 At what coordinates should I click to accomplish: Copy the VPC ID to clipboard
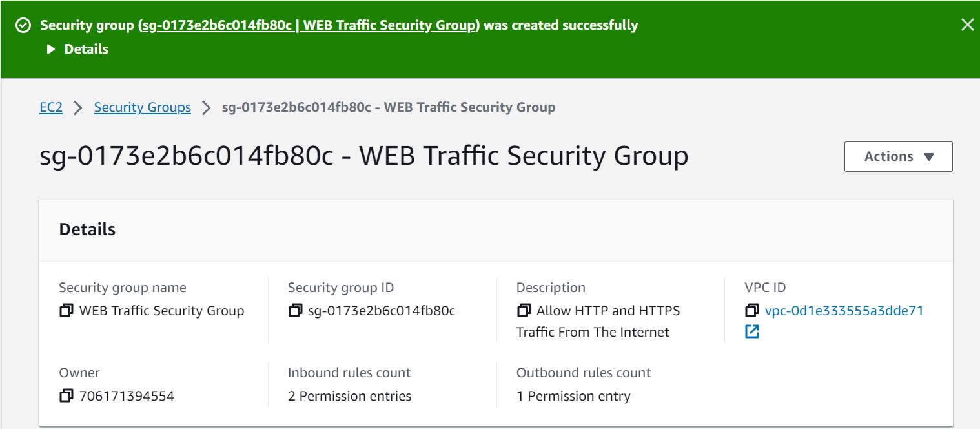pos(751,311)
